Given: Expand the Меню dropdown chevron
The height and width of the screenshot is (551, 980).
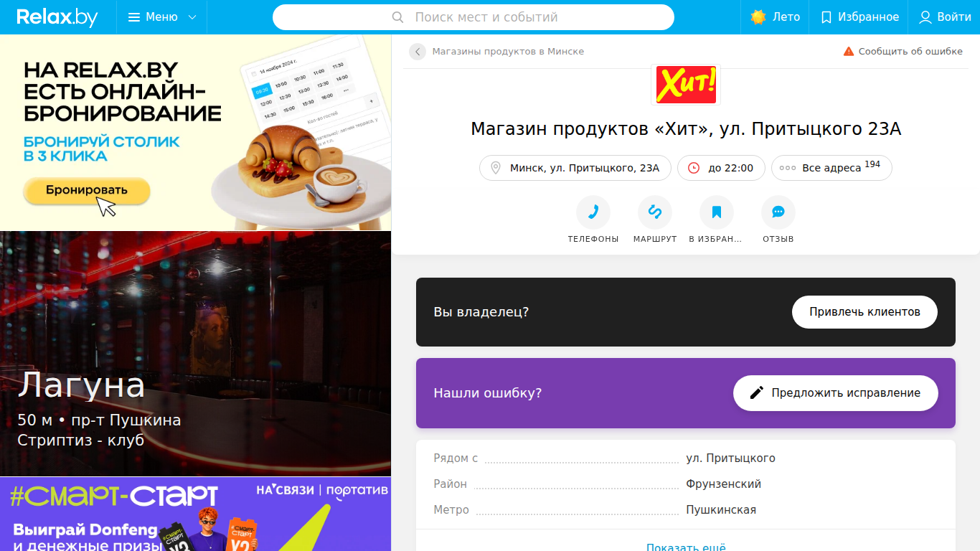Looking at the screenshot, I should click(x=192, y=17).
